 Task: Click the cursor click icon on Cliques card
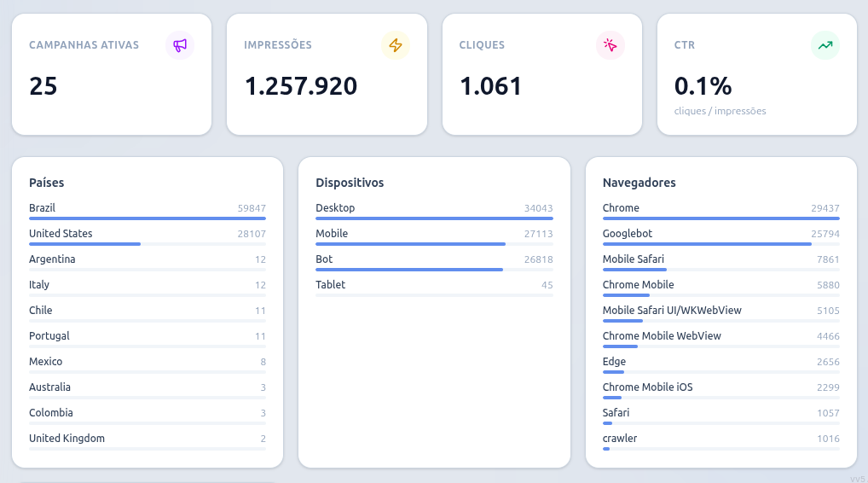610,45
